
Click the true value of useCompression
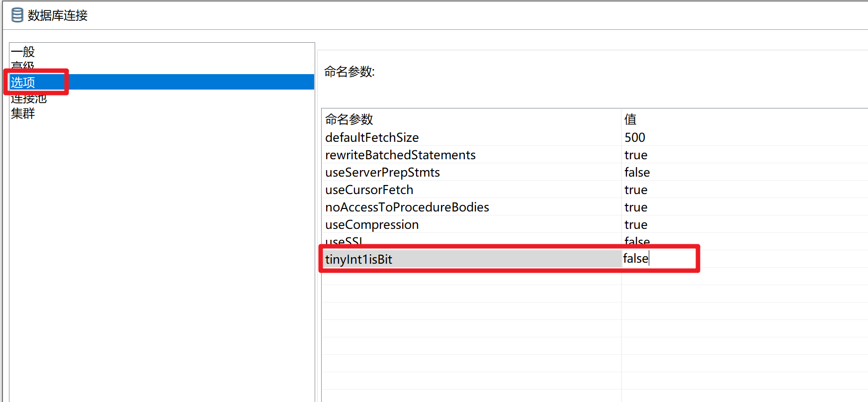[636, 224]
